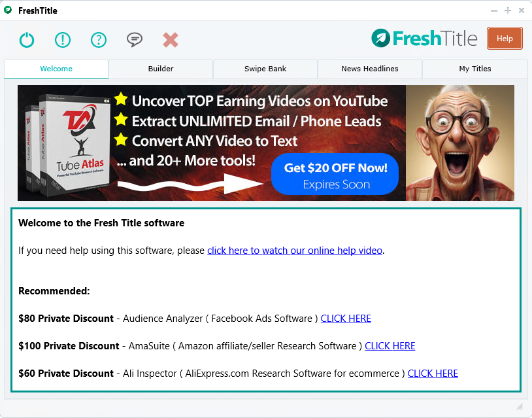Open the speech bubble feedback icon
The image size is (532, 418).
click(x=135, y=40)
